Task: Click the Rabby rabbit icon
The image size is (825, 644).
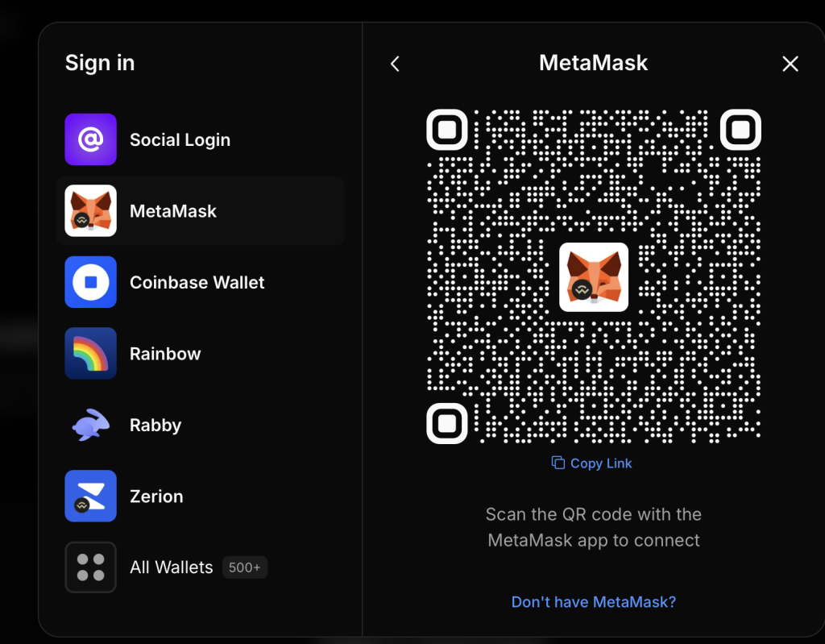Action: (90, 425)
